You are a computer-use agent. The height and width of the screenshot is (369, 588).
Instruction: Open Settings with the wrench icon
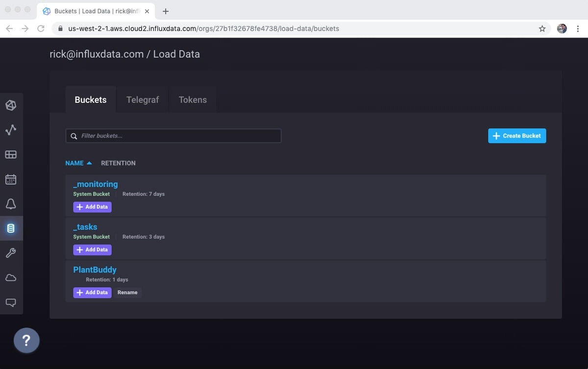[x=12, y=253]
